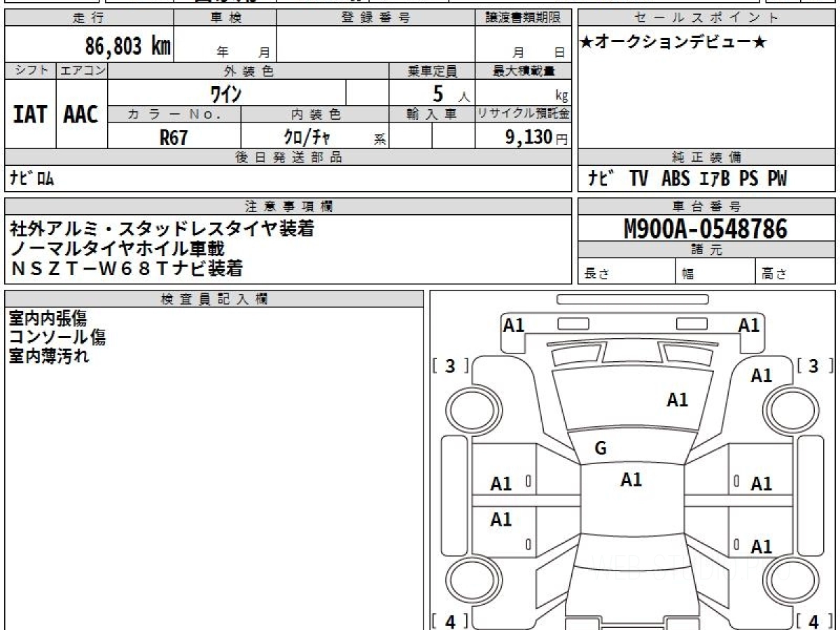Click the 長さ dimension cell
The image size is (840, 630).
(627, 272)
